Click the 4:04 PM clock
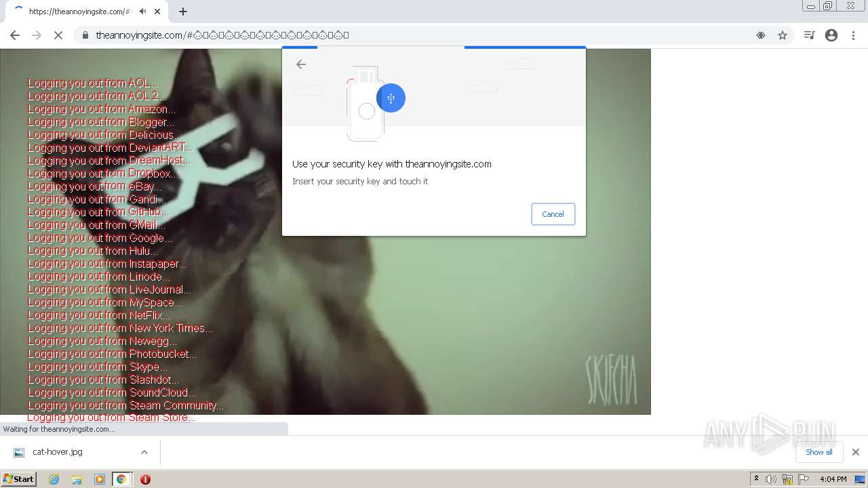This screenshot has height=488, width=868. 833,479
